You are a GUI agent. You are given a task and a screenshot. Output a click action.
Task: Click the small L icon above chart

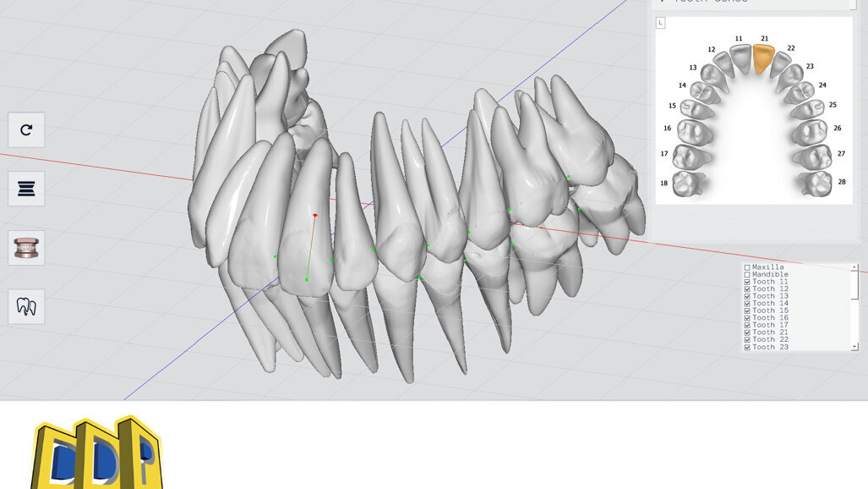660,23
